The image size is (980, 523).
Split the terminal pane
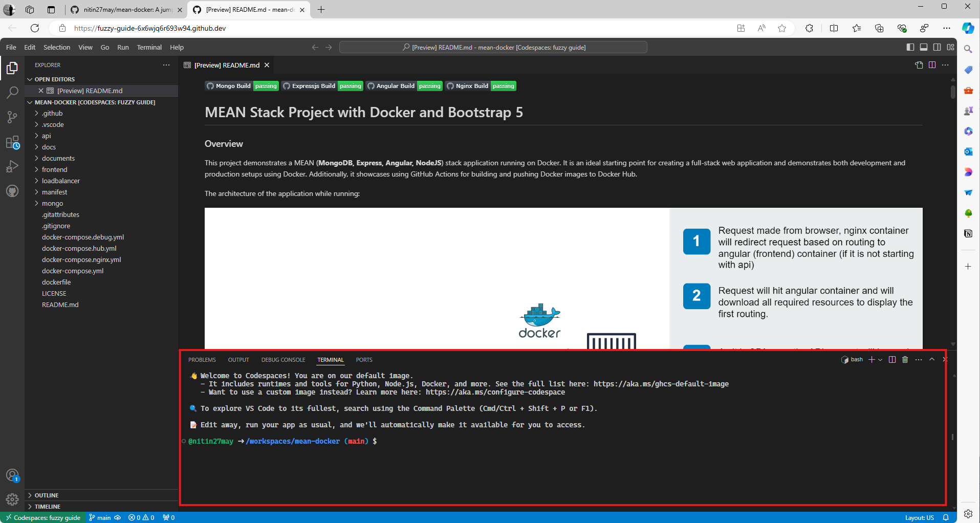coord(892,360)
